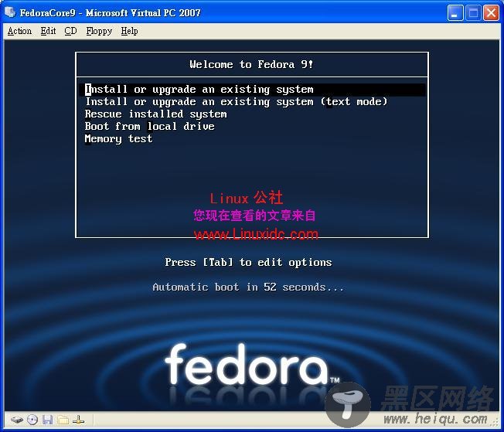
Task: Click the shared folder status icon
Action: (63, 420)
